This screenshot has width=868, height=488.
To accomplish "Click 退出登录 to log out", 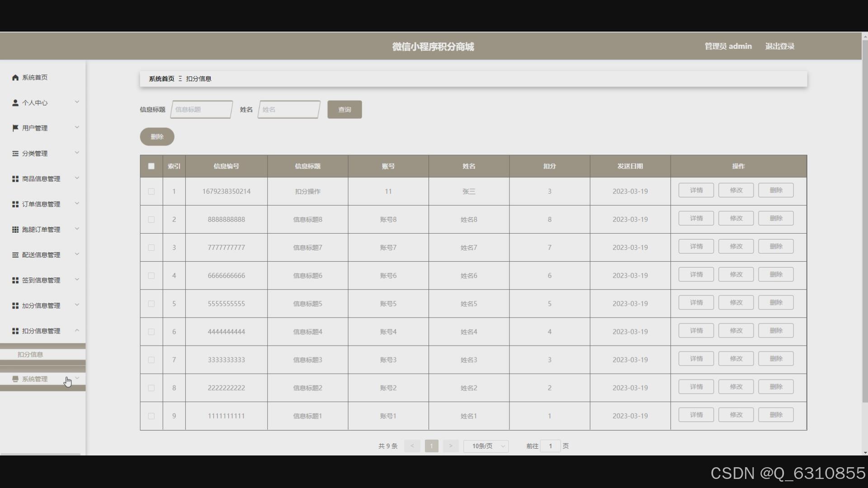I will pyautogui.click(x=779, y=46).
